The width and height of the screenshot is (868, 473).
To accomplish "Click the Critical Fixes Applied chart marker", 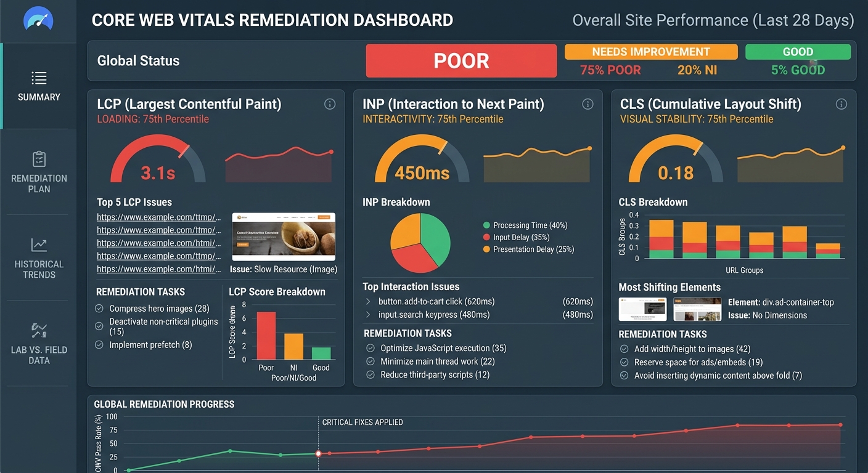I will pos(318,453).
